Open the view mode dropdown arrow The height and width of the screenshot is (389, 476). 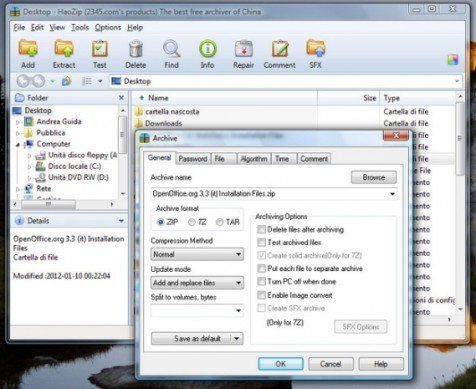(x=100, y=81)
